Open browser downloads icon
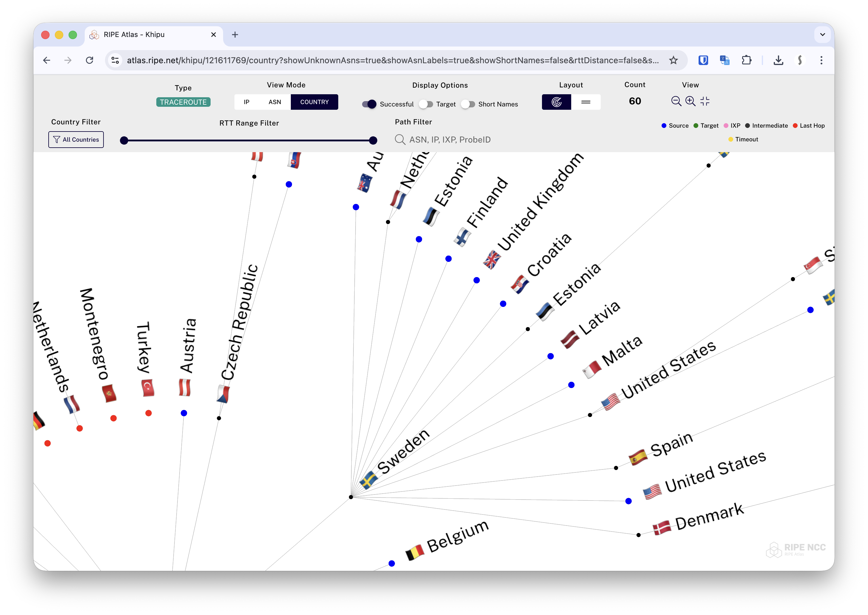Viewport: 868px width, 615px height. (x=778, y=60)
